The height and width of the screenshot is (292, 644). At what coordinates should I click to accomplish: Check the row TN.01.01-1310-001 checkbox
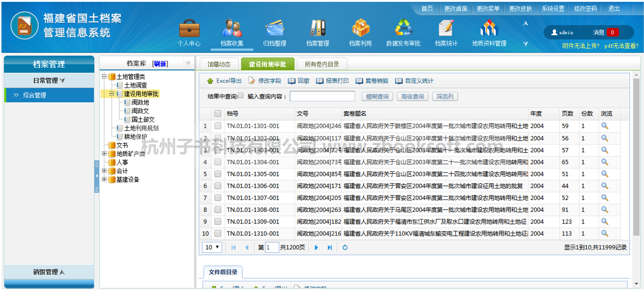coord(218,233)
